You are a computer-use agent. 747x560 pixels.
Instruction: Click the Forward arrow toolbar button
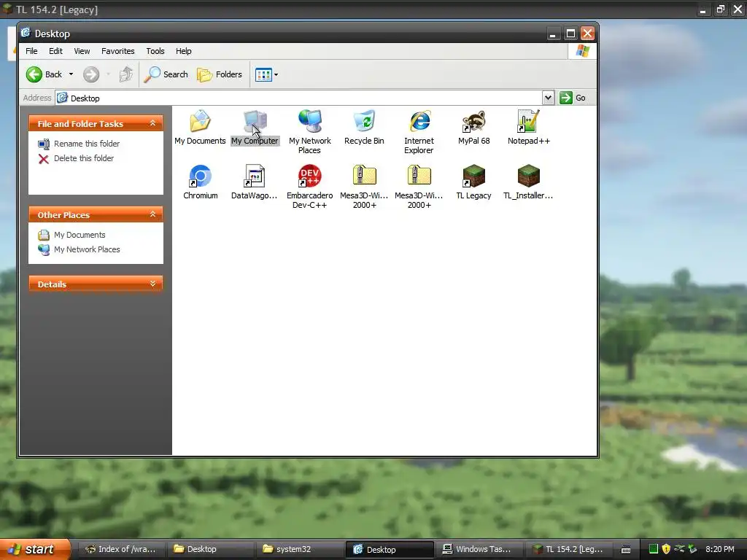pyautogui.click(x=91, y=74)
